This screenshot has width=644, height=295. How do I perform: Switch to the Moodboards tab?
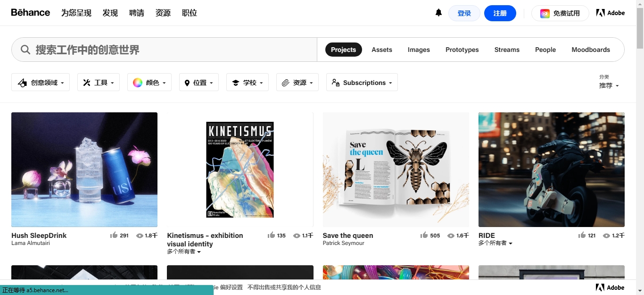tap(591, 50)
